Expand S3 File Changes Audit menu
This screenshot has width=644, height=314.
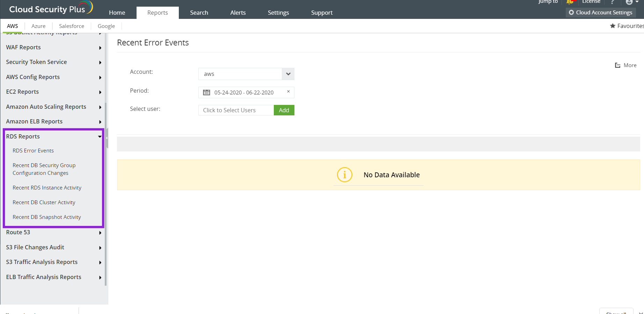coord(53,248)
